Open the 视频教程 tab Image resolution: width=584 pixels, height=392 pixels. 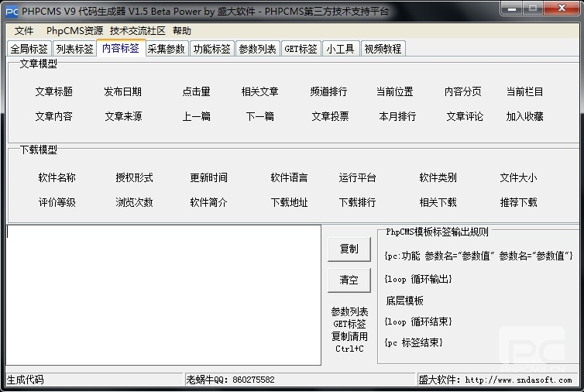pos(383,49)
